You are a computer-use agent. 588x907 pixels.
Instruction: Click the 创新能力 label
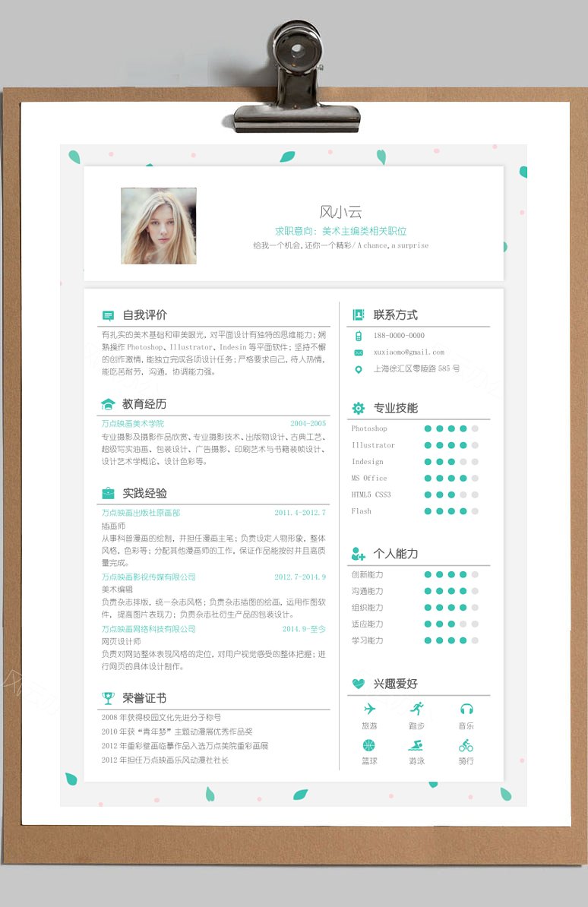point(368,575)
